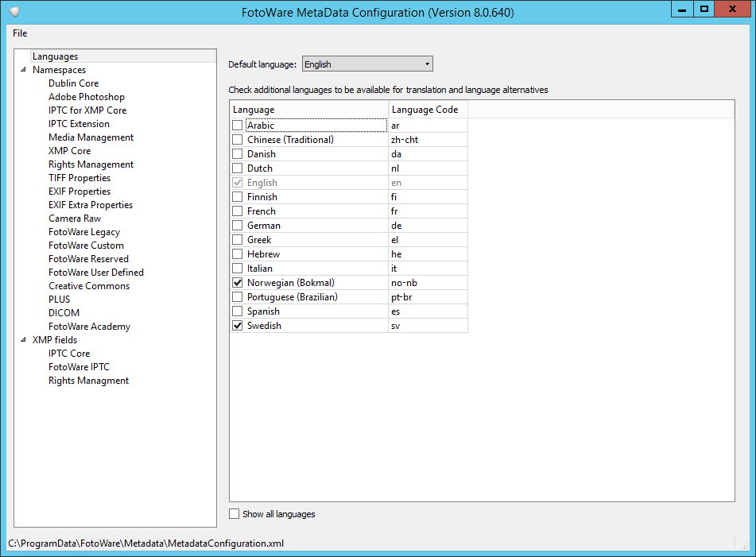
Task: Collapse the Namespaces tree node
Action: pyautogui.click(x=23, y=70)
